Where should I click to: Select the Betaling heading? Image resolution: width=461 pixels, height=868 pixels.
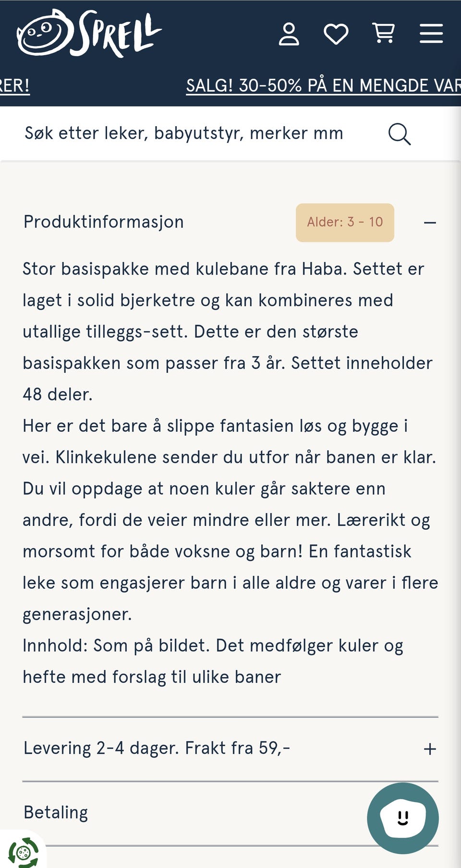click(55, 812)
